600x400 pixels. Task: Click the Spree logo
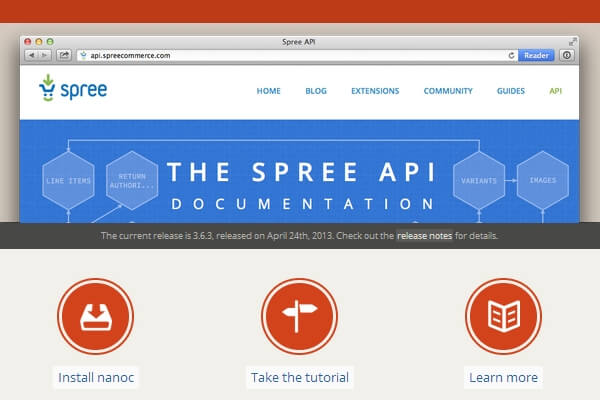tap(73, 88)
